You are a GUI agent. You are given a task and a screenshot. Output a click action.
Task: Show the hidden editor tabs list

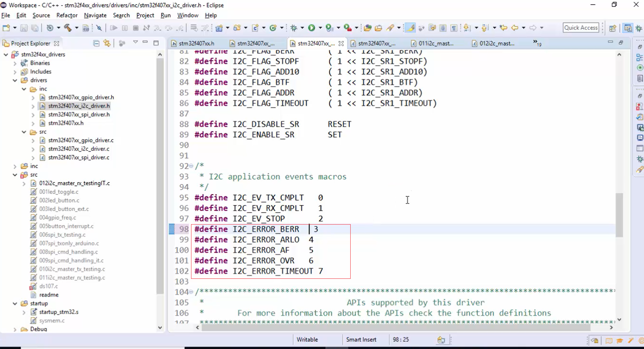(x=537, y=43)
